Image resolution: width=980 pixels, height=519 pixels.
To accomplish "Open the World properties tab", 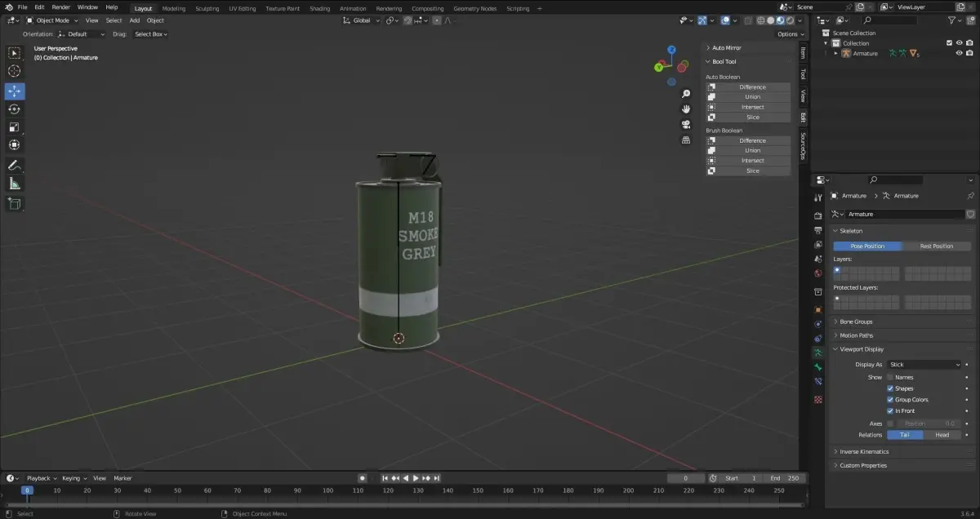I will (818, 273).
